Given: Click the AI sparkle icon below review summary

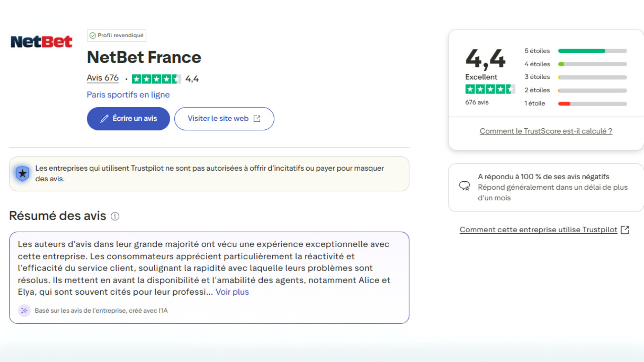Looking at the screenshot, I should [24, 310].
